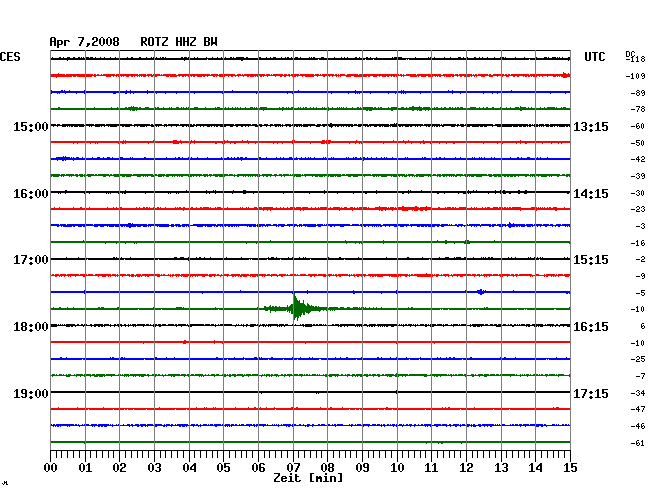This screenshot has width=650, height=494.
Task: Select the -47 DC offset value
Action: click(x=638, y=409)
